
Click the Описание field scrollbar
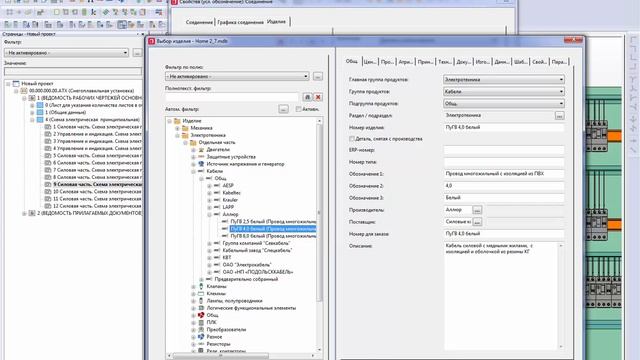pos(561,296)
